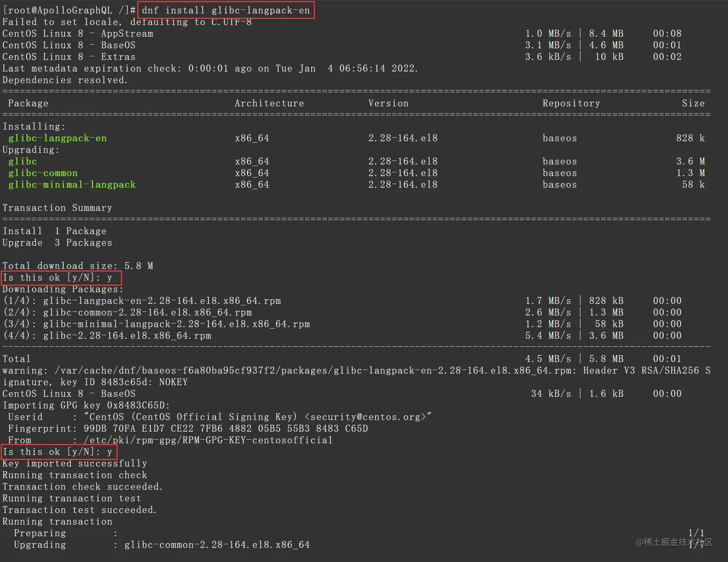Click the 'Upgrading:' section label
728x562 pixels.
coord(31,150)
